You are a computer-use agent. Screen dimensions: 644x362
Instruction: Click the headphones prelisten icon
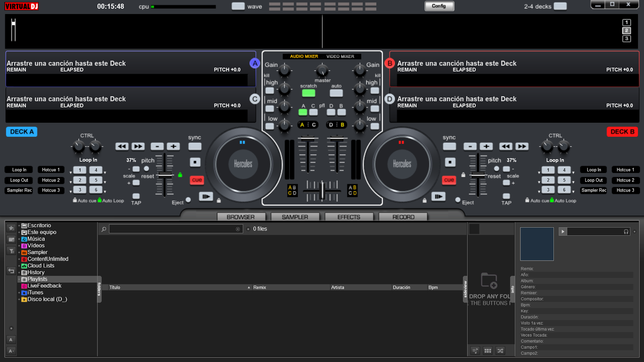(x=626, y=231)
